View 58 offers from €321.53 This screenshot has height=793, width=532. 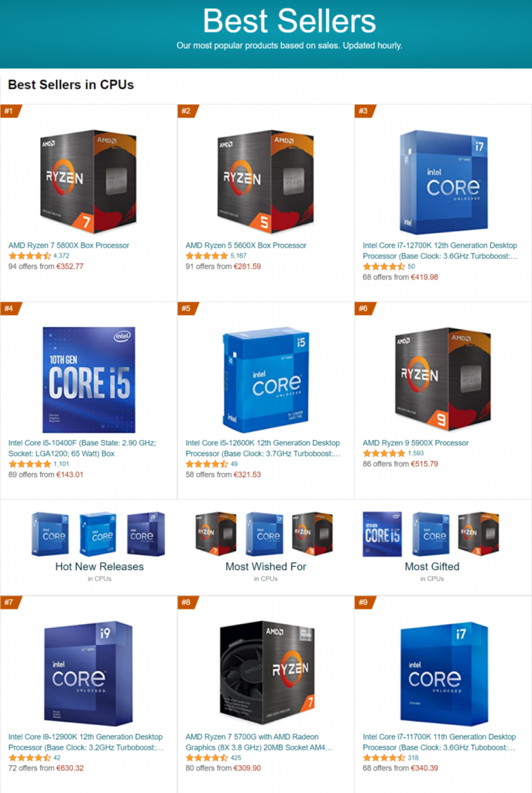[223, 475]
